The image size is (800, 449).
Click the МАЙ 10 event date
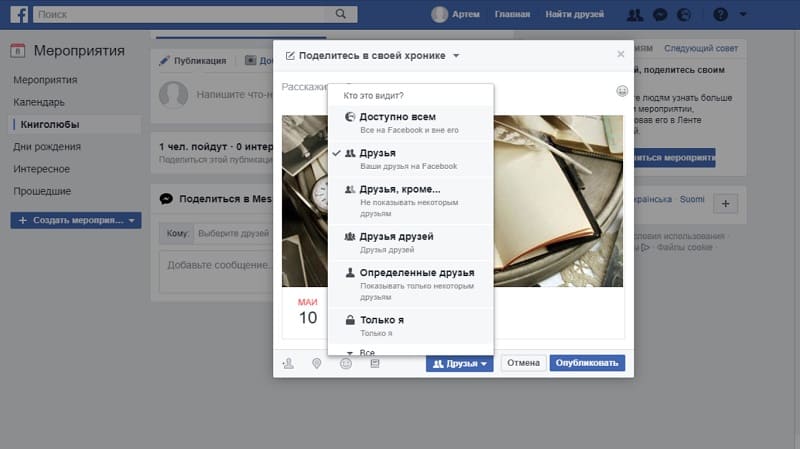click(308, 312)
